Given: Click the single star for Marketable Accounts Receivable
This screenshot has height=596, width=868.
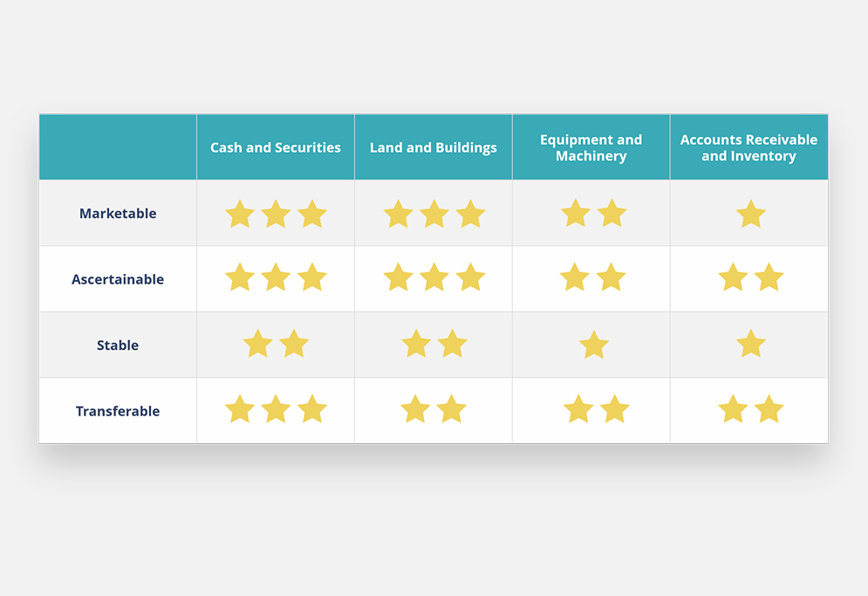Looking at the screenshot, I should point(750,214).
